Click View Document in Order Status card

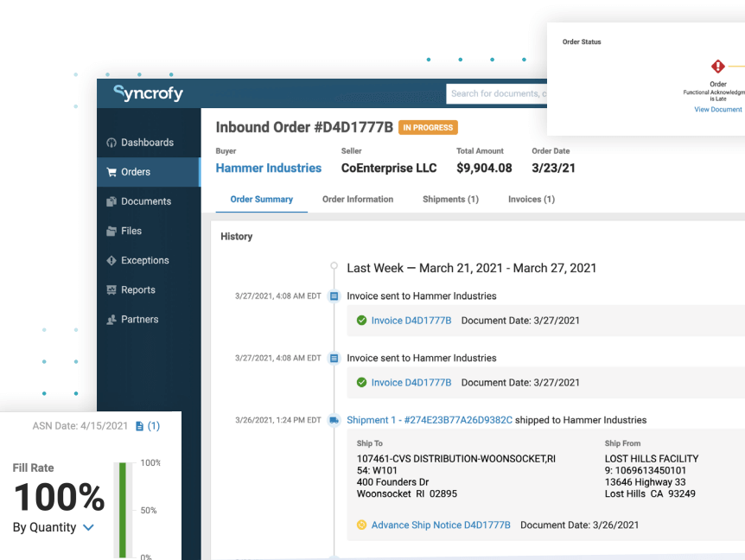tap(717, 109)
